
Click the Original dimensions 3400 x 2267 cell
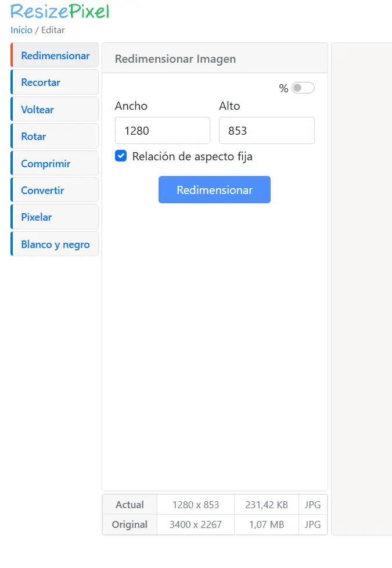click(196, 524)
